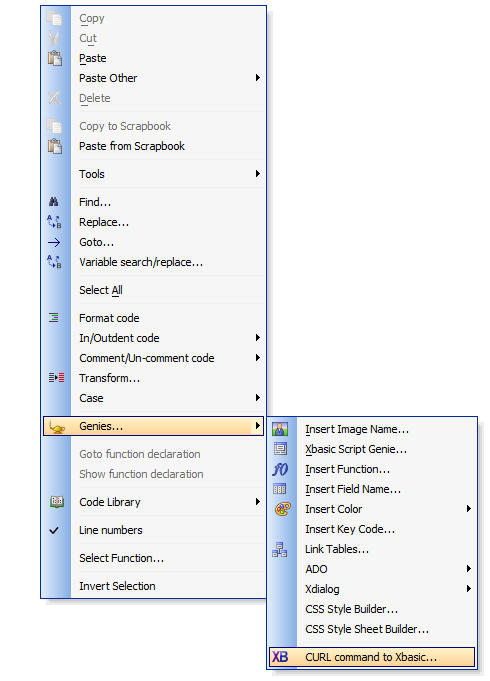Click the Code Library book icon
The image size is (490, 681).
click(56, 502)
